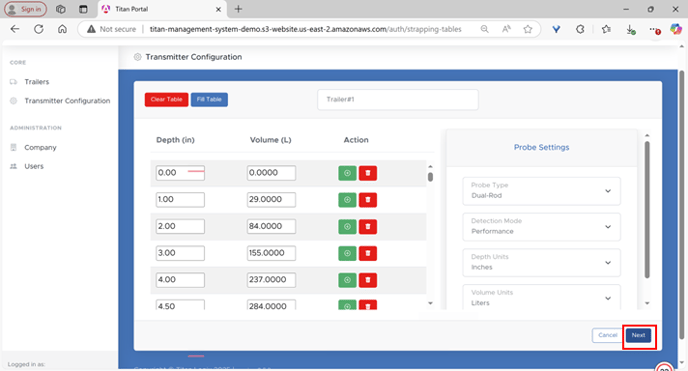688x371 pixels.
Task: Click the Trailer#1 name field
Action: (x=398, y=100)
